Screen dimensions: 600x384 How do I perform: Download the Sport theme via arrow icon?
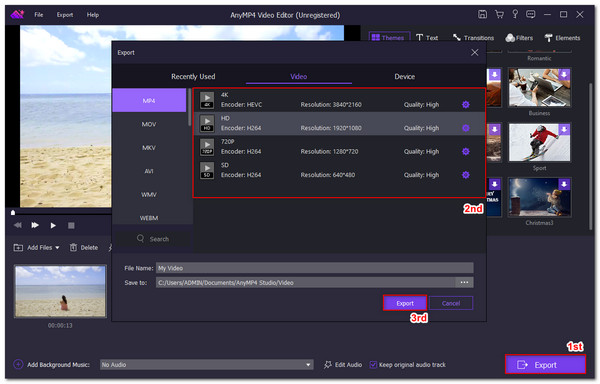tap(564, 129)
